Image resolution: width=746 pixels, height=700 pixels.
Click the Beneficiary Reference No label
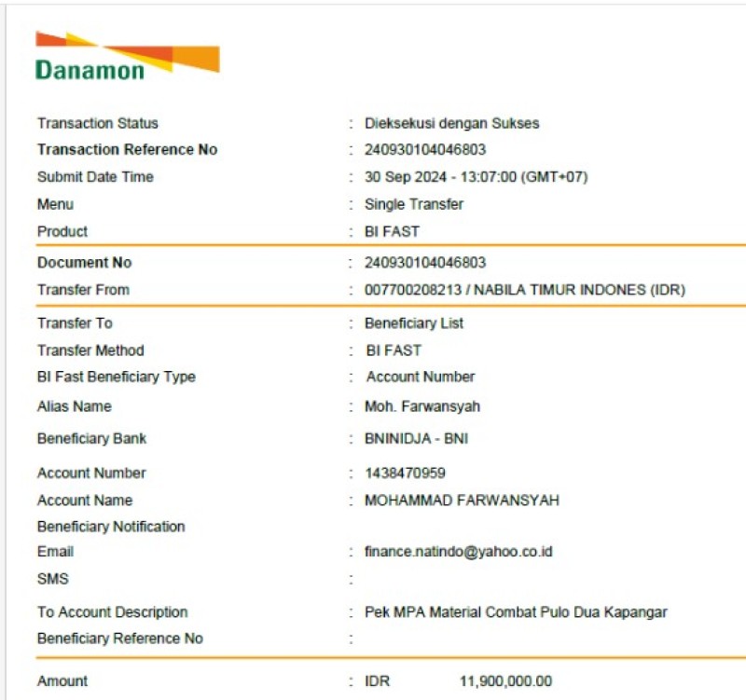coord(120,638)
